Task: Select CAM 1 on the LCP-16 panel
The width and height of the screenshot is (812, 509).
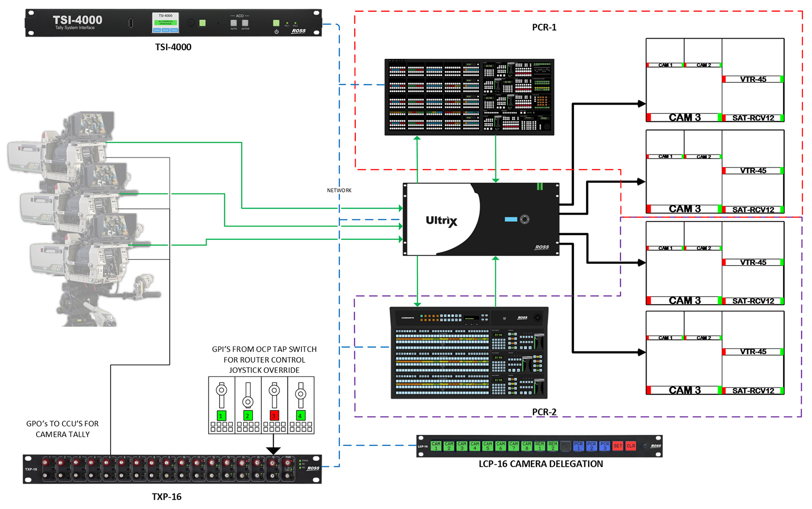Action: point(436,446)
